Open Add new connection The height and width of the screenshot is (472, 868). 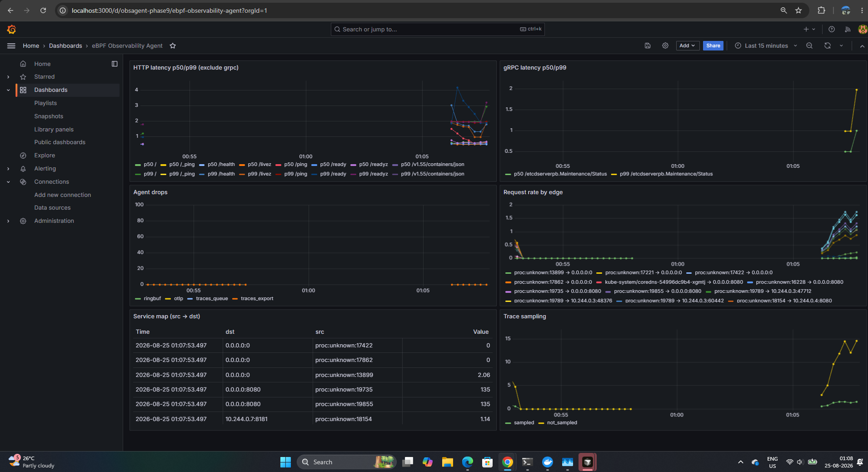point(62,195)
